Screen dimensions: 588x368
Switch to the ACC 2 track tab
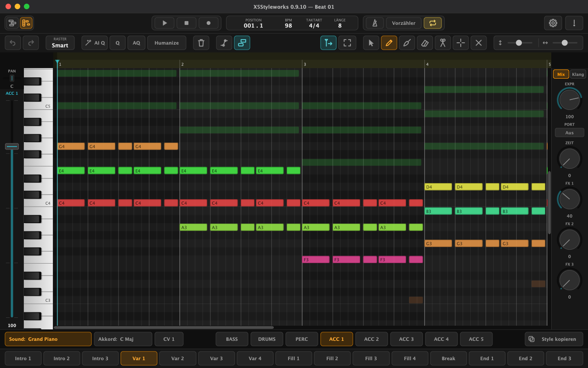(372, 339)
